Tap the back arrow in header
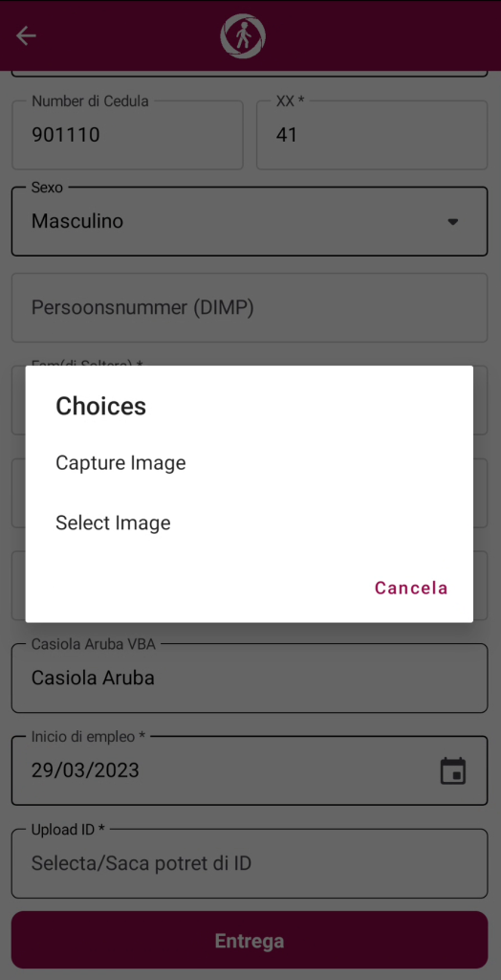Image resolution: width=501 pixels, height=980 pixels. tap(26, 35)
